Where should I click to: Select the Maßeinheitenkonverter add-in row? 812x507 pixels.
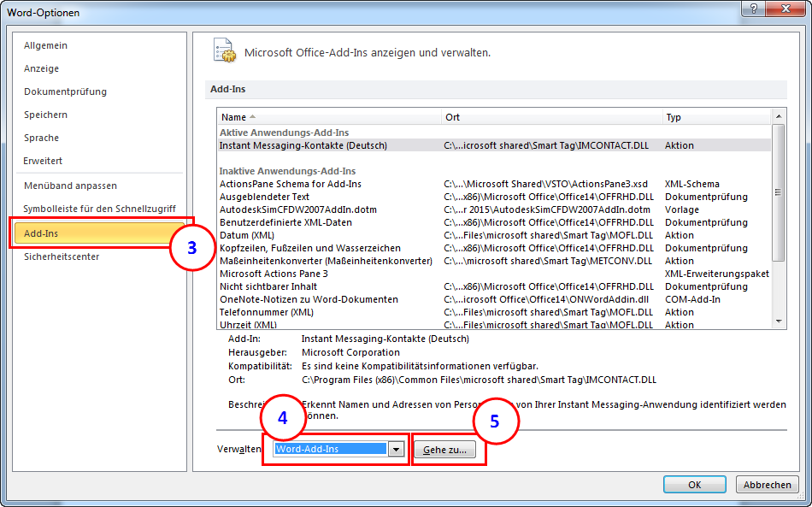[494, 261]
